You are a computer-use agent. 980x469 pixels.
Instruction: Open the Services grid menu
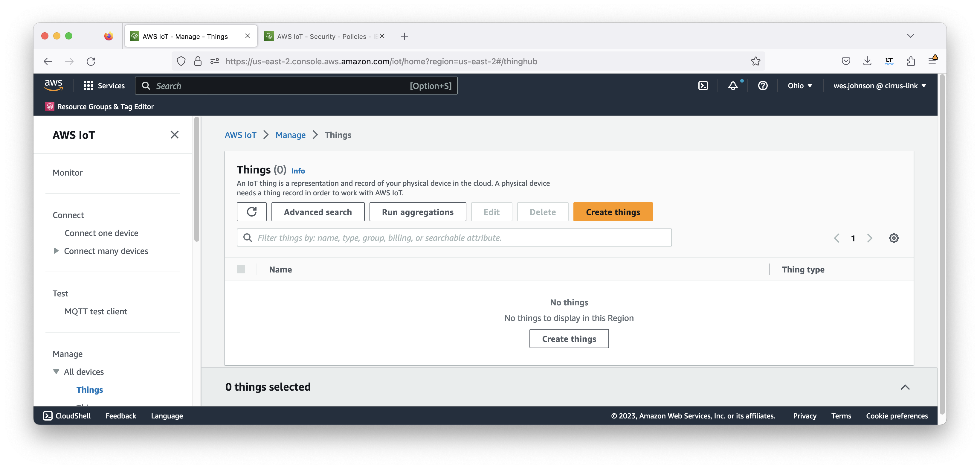(x=104, y=86)
